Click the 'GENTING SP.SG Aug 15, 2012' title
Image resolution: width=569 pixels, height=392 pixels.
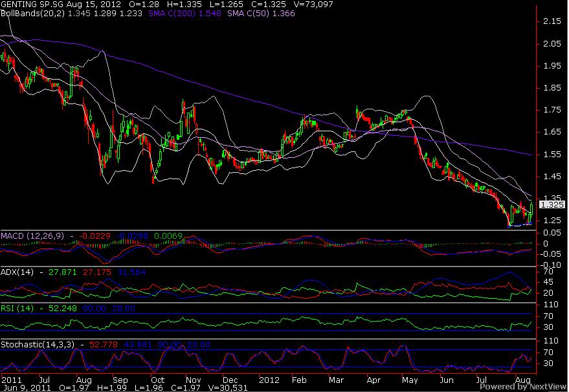coord(61,5)
